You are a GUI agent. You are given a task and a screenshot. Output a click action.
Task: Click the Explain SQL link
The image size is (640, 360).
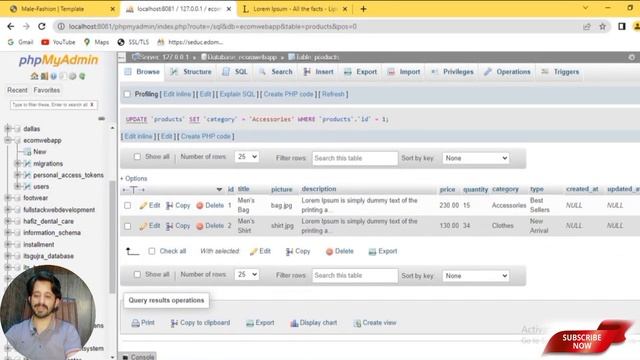click(237, 94)
